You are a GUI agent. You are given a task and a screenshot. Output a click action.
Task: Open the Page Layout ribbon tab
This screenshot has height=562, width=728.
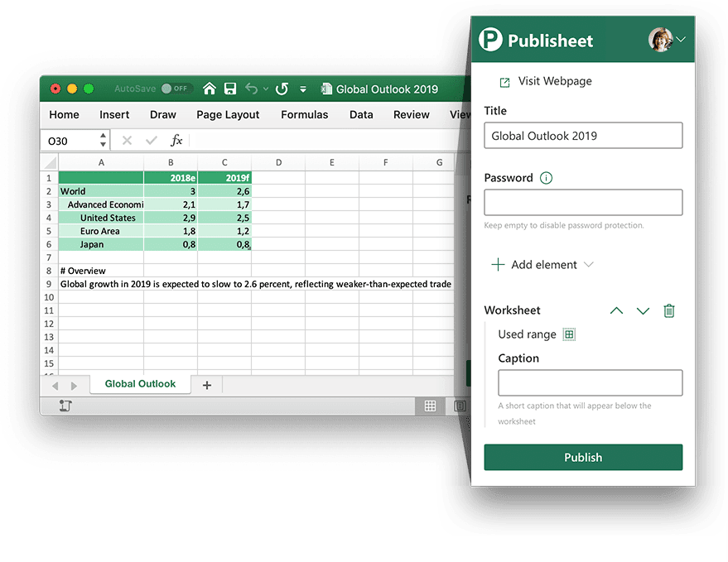pyautogui.click(x=228, y=114)
